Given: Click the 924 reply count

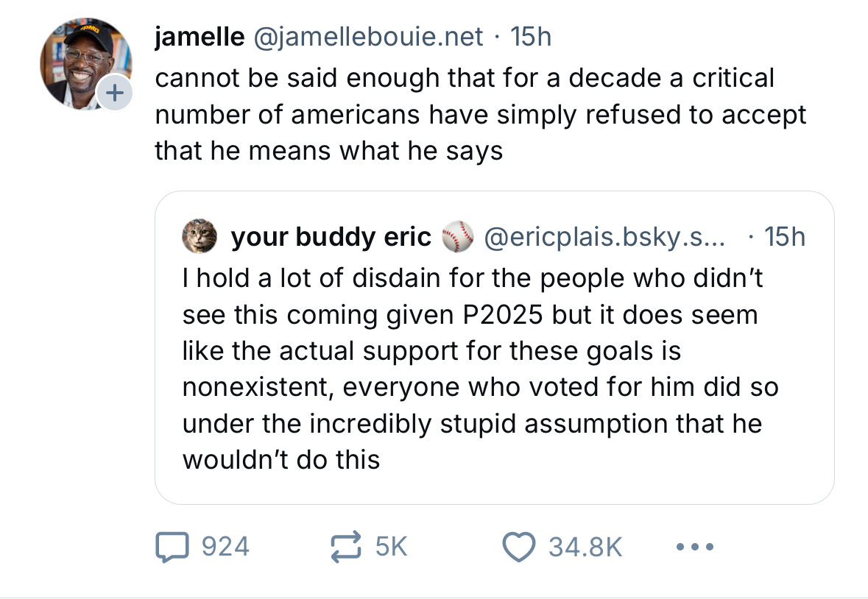Looking at the screenshot, I should pos(225,547).
